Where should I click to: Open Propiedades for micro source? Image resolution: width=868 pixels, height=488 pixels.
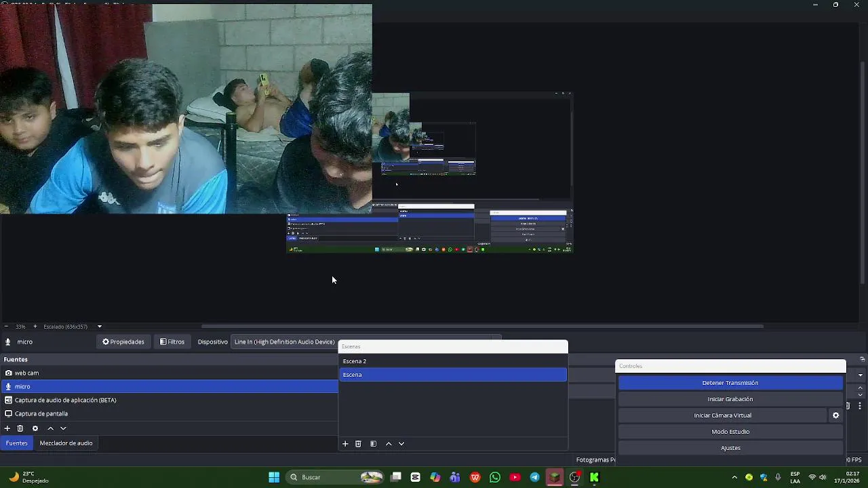(123, 342)
